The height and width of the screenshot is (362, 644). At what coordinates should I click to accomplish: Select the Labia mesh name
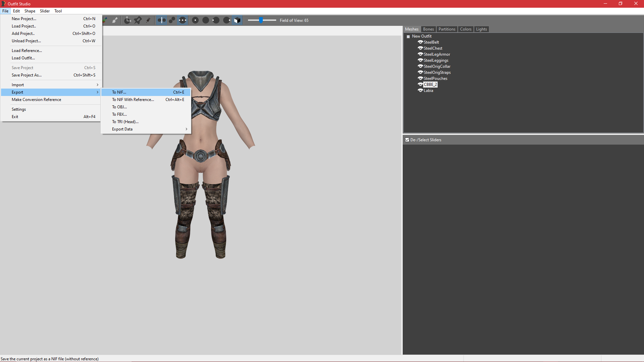(428, 91)
